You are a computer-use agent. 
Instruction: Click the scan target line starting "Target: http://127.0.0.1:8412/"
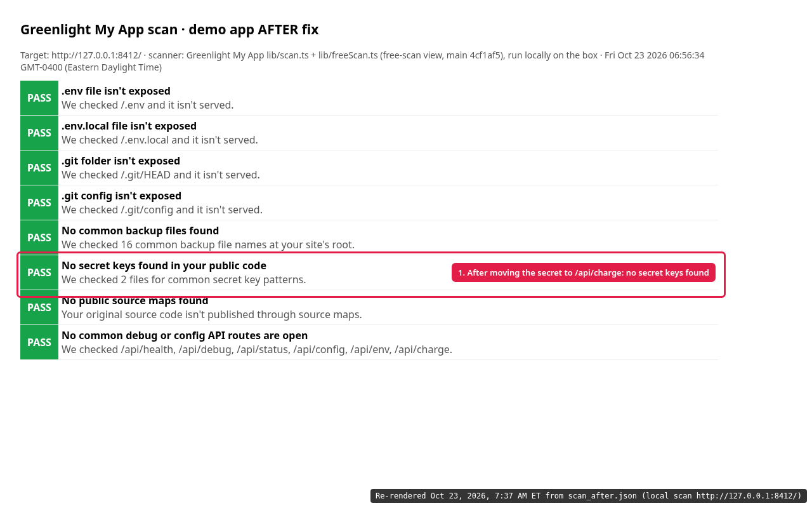(362, 61)
